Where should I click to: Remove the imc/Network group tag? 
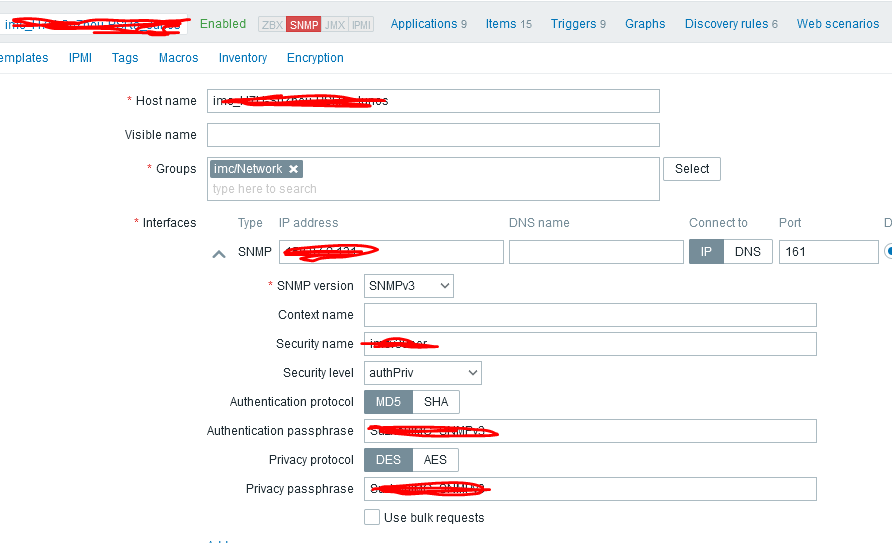(294, 169)
